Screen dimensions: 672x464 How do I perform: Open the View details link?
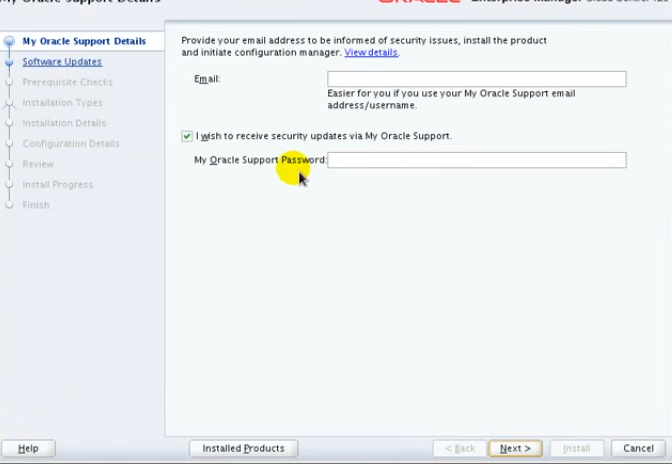coord(371,52)
